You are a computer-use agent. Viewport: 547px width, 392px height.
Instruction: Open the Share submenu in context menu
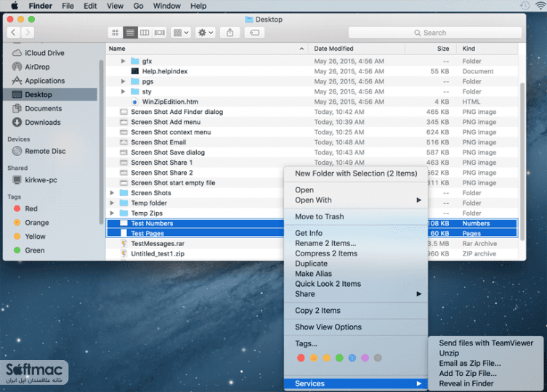coord(356,294)
